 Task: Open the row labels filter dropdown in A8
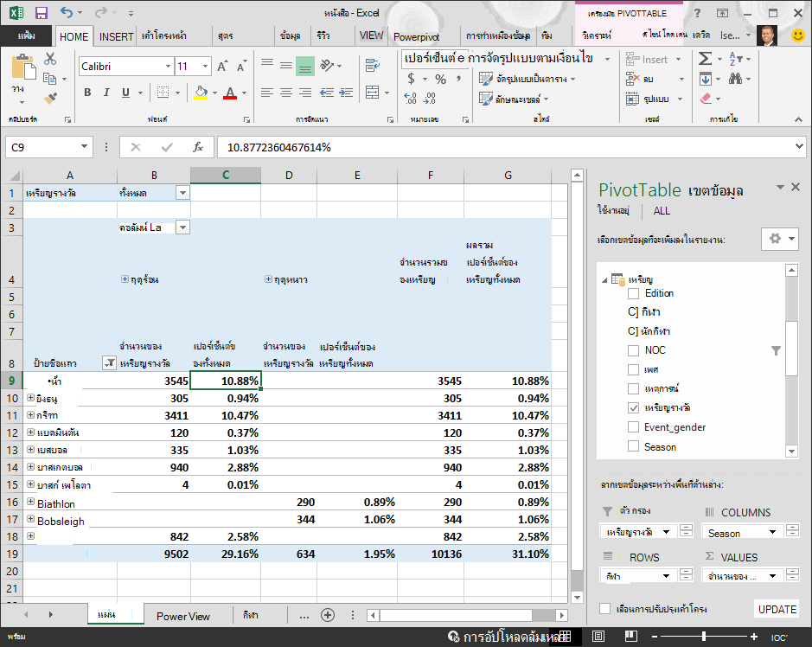click(x=109, y=363)
